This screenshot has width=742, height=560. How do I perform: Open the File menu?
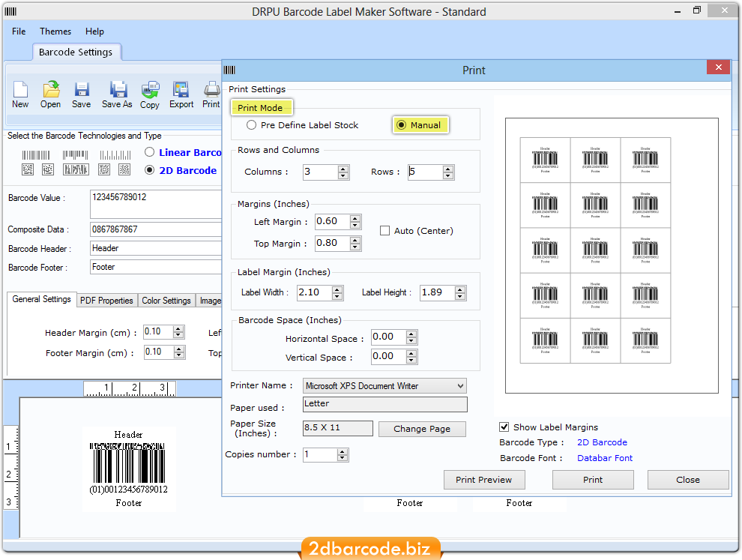19,31
